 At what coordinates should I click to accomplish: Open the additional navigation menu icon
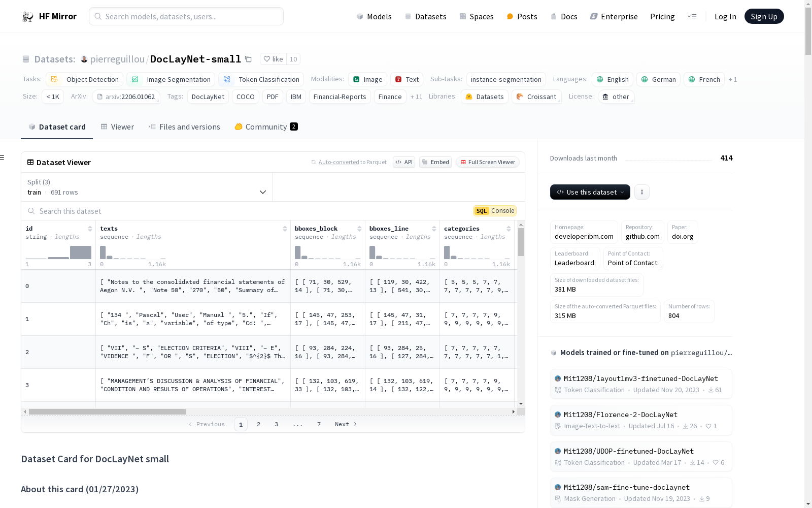pyautogui.click(x=692, y=16)
